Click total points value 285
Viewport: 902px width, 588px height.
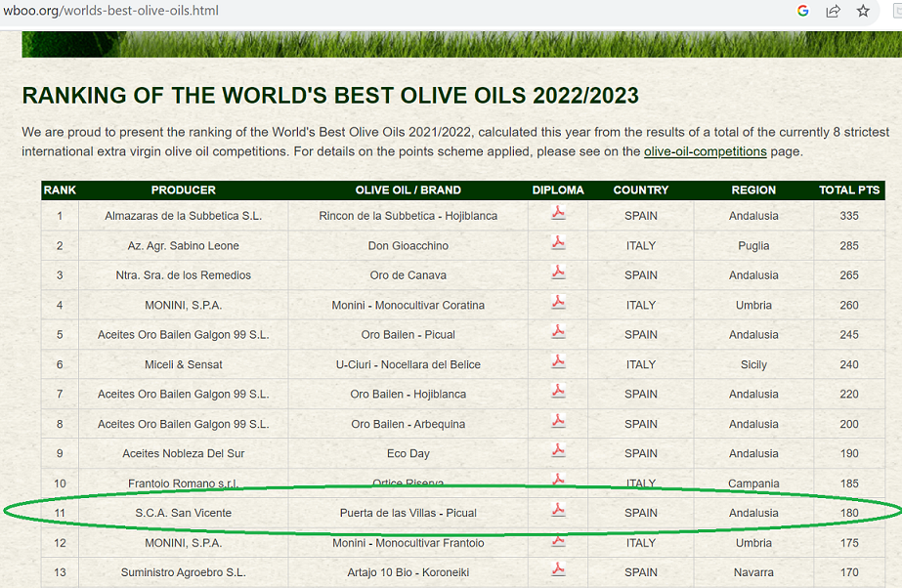click(x=849, y=246)
